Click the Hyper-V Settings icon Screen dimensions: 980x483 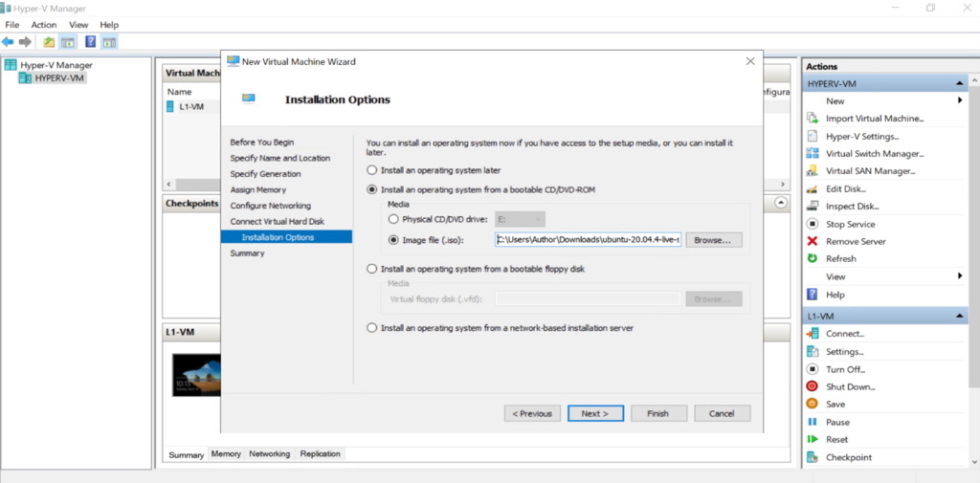click(813, 136)
